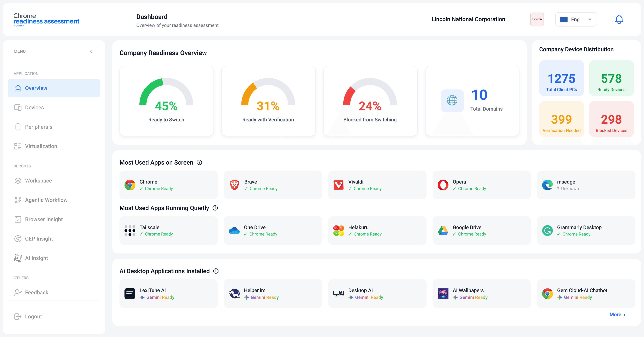Click the info icon beside Most Used Apps Running Quietly
644x337 pixels.
[x=215, y=208]
